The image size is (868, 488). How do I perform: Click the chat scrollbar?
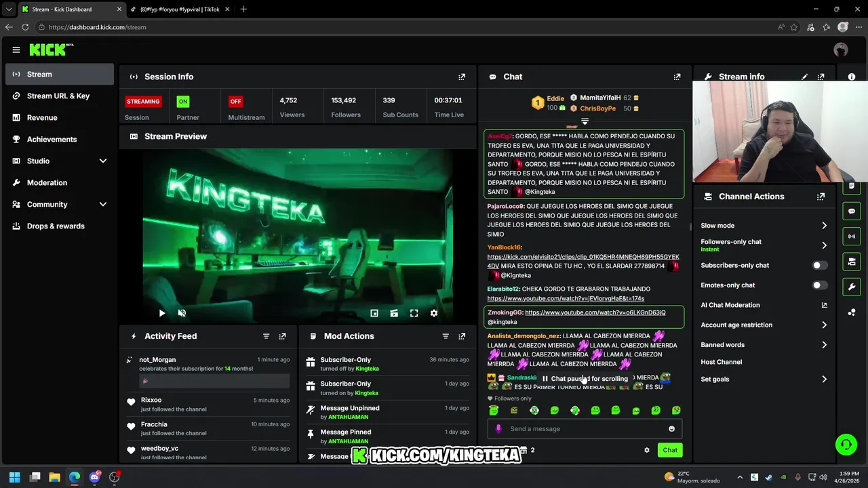coord(690,227)
